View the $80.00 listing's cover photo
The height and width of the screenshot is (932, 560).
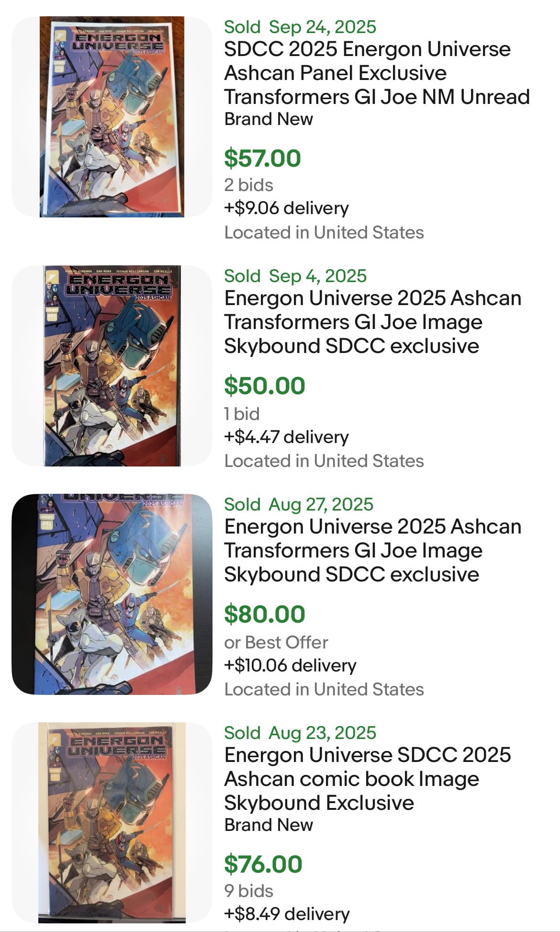pyautogui.click(x=112, y=594)
